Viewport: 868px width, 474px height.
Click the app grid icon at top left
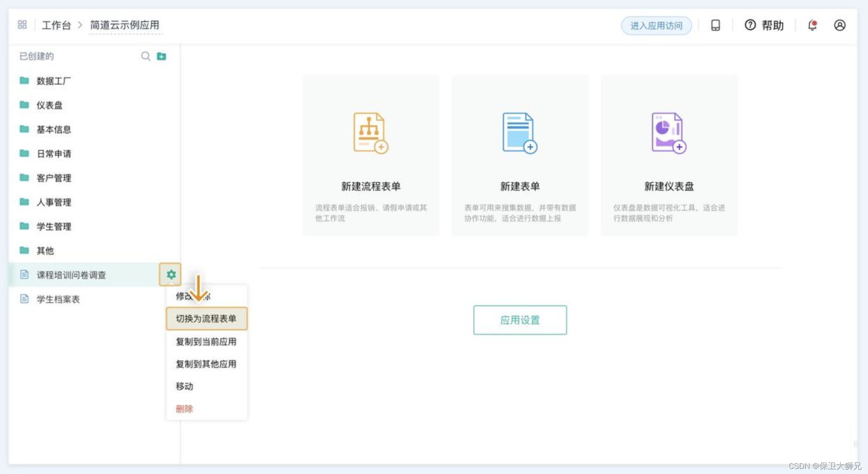click(x=22, y=25)
